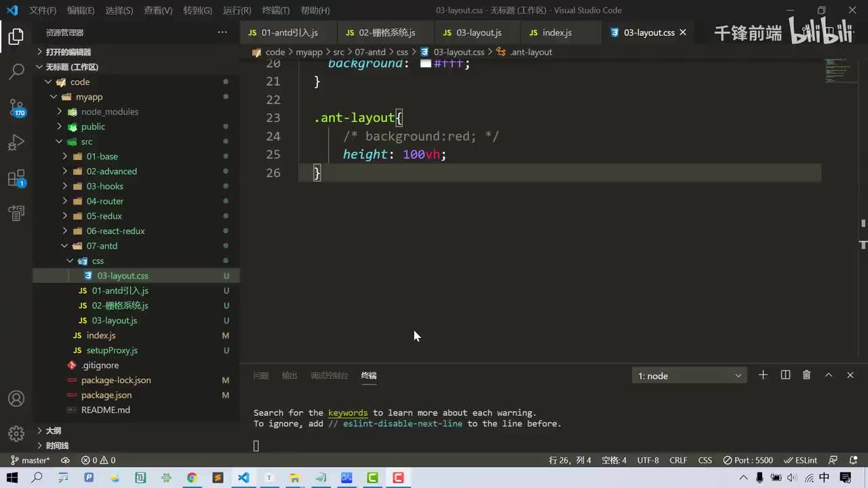Open Explorer more actions ellipsis
This screenshot has width=868, height=488.
tap(222, 33)
